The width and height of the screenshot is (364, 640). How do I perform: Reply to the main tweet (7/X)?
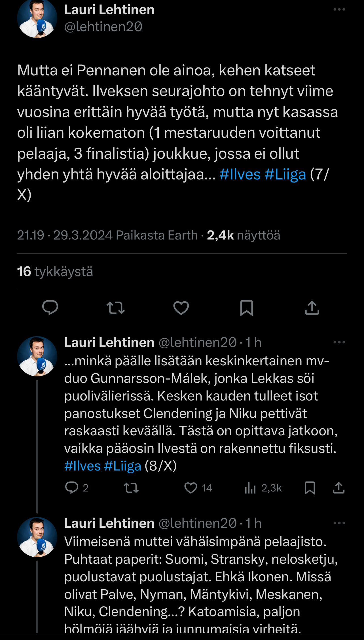50,308
